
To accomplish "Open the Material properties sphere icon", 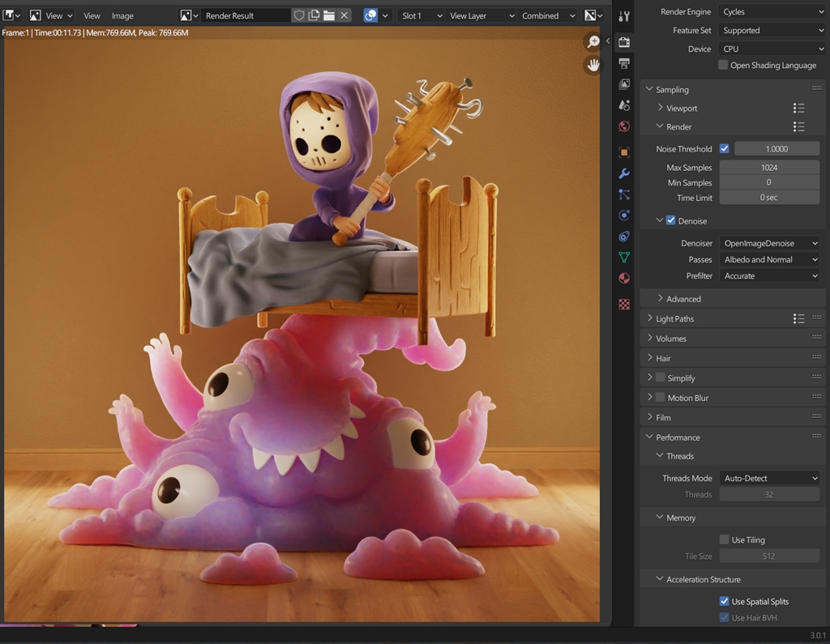I will (624, 279).
